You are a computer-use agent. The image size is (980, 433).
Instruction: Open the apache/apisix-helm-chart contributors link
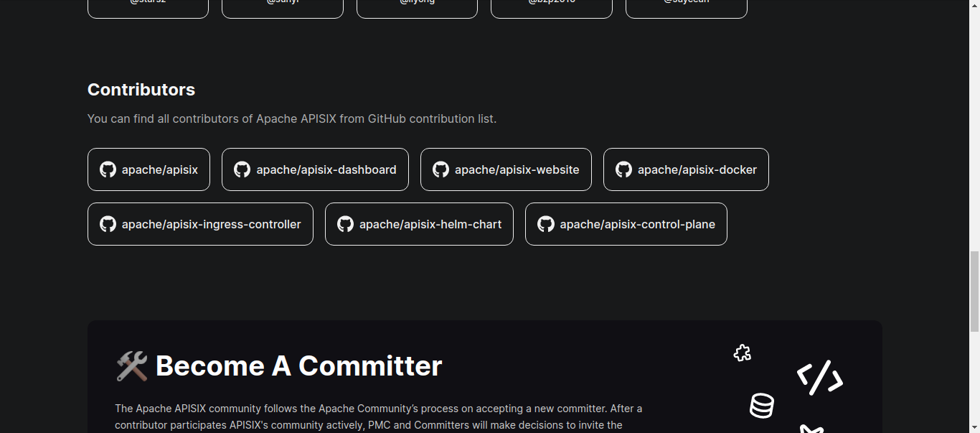[x=419, y=224]
